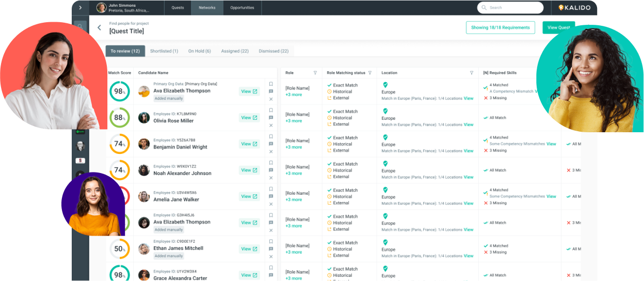
Task: Click the back arrow beside Quest Title
Action: (x=100, y=28)
